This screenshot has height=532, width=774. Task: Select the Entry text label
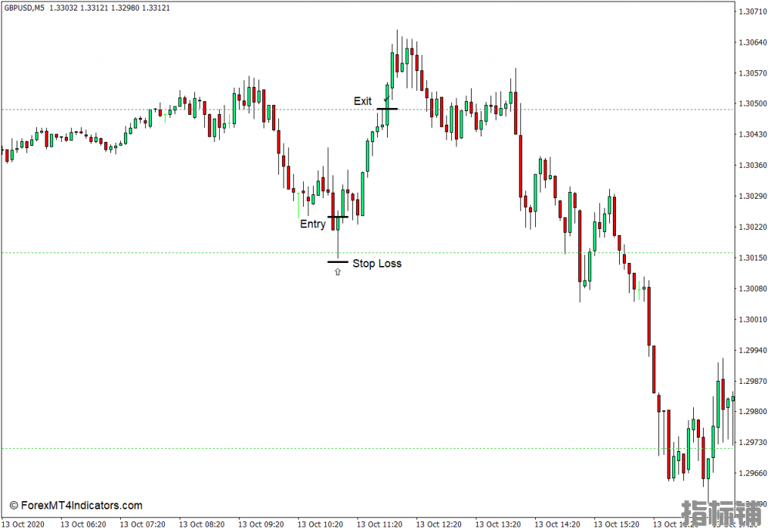pos(313,224)
